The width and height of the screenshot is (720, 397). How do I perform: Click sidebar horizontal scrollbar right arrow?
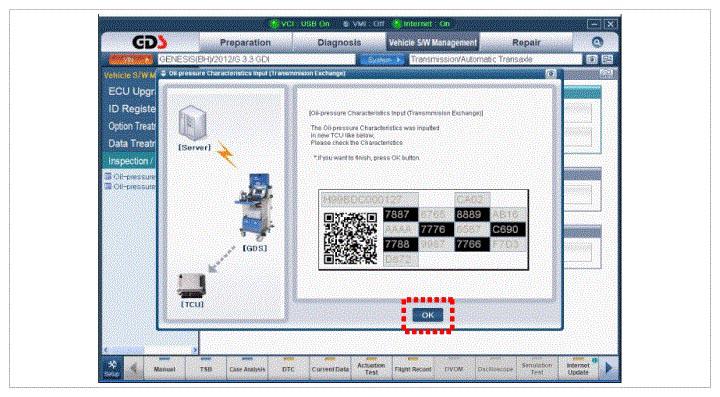[x=195, y=350]
